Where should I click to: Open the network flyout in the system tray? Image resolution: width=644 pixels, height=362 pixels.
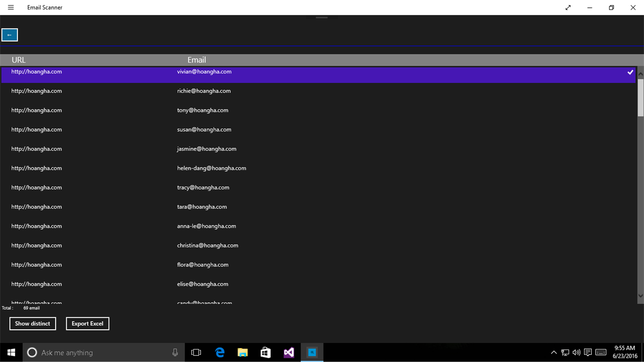[x=565, y=352]
